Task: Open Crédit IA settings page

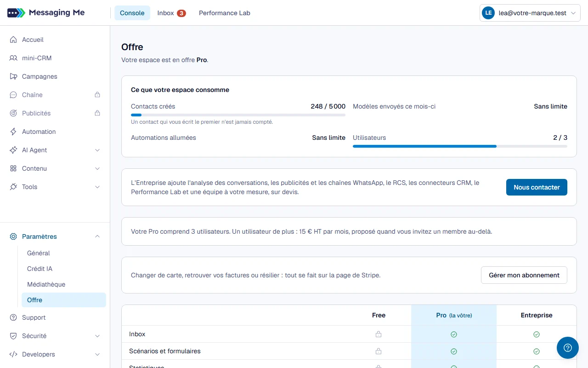Action: 64,269
